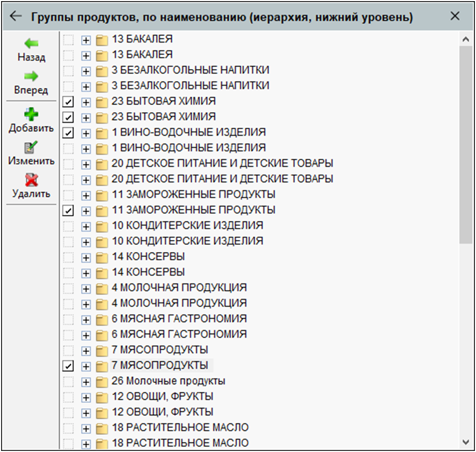
Task: Expand the 26 Молочные продукты group
Action: pyautogui.click(x=86, y=382)
